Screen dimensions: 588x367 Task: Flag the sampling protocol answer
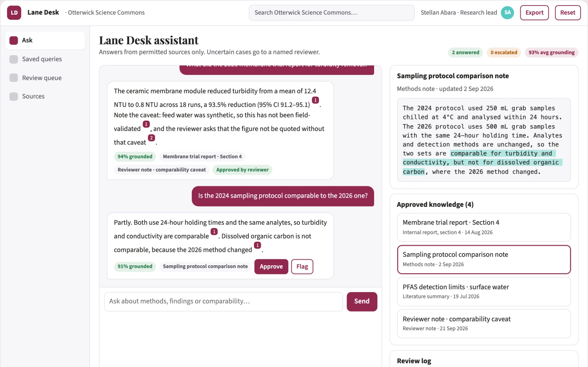pos(302,267)
